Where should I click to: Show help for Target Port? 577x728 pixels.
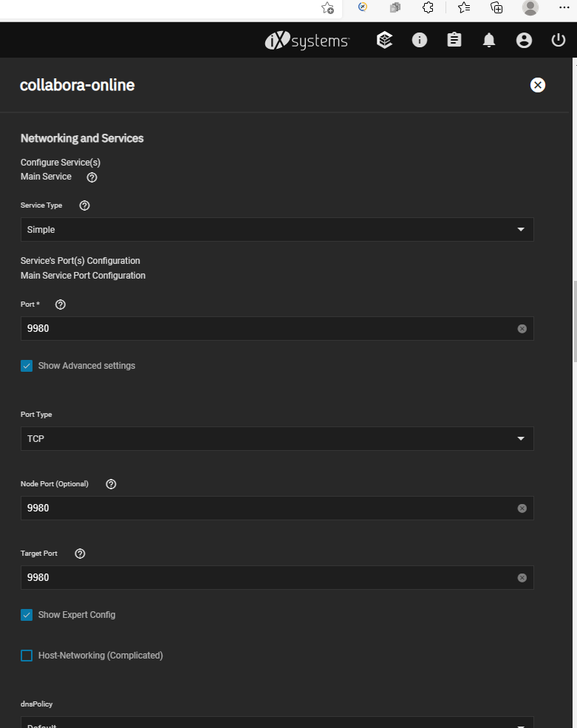coord(80,554)
